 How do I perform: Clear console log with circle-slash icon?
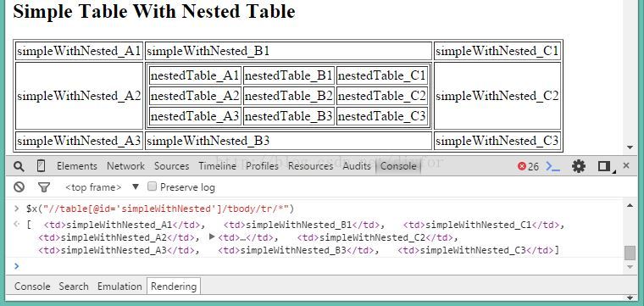[19, 187]
